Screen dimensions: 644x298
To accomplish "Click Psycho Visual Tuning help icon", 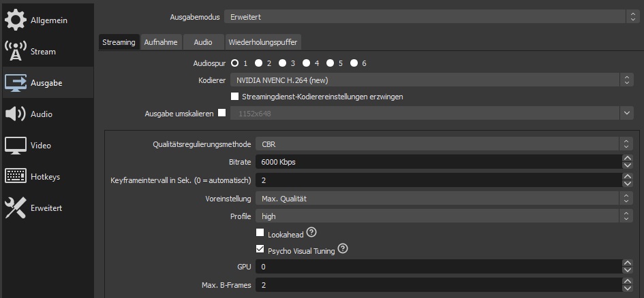I will tap(343, 250).
